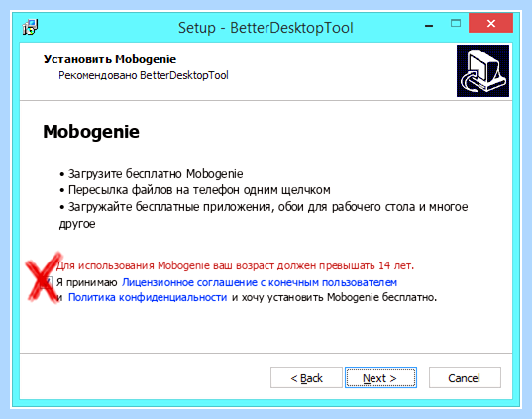Open the Лицензионное соглашение с конечным пользователем link
This screenshot has width=532, height=419.
(x=260, y=282)
